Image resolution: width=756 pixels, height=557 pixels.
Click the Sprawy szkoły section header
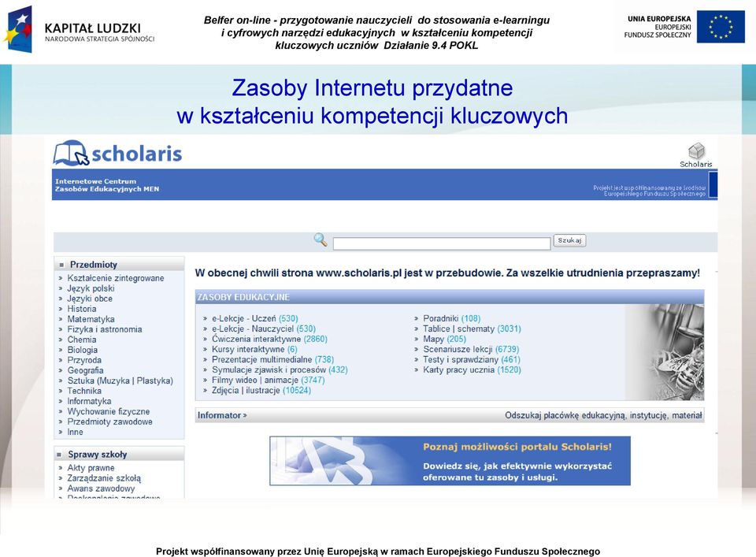pyautogui.click(x=119, y=455)
